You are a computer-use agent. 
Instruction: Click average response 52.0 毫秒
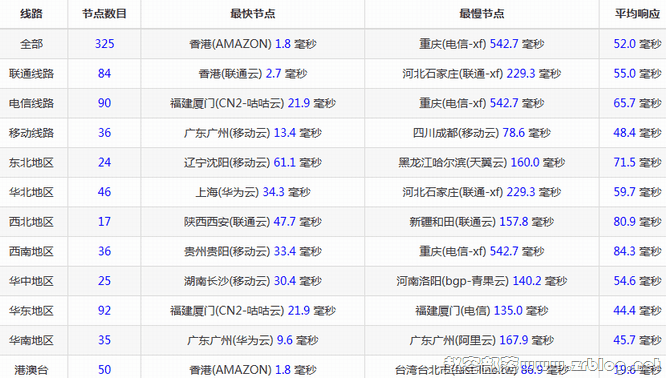(x=638, y=44)
